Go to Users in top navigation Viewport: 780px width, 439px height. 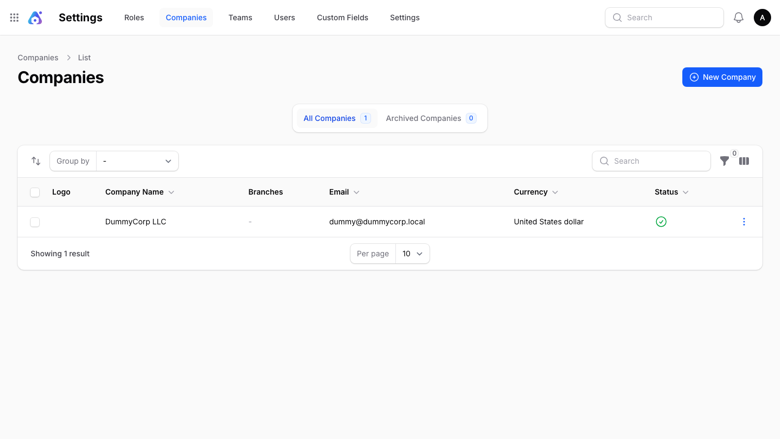coord(285,17)
